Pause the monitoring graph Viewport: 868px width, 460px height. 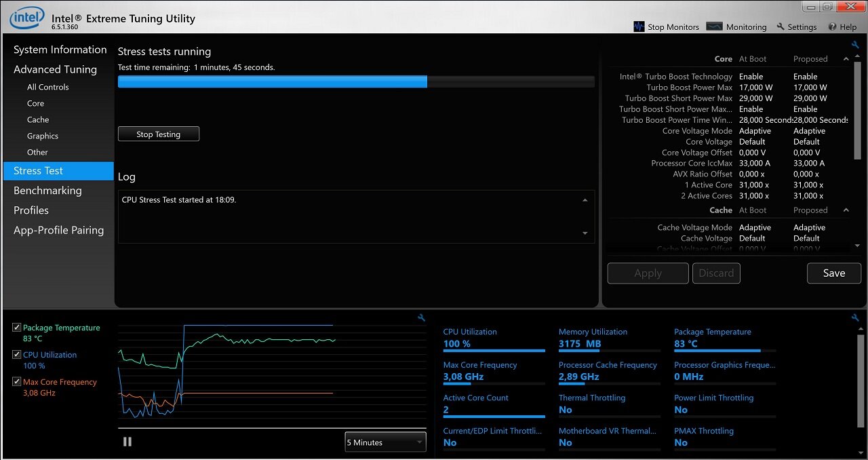point(127,442)
